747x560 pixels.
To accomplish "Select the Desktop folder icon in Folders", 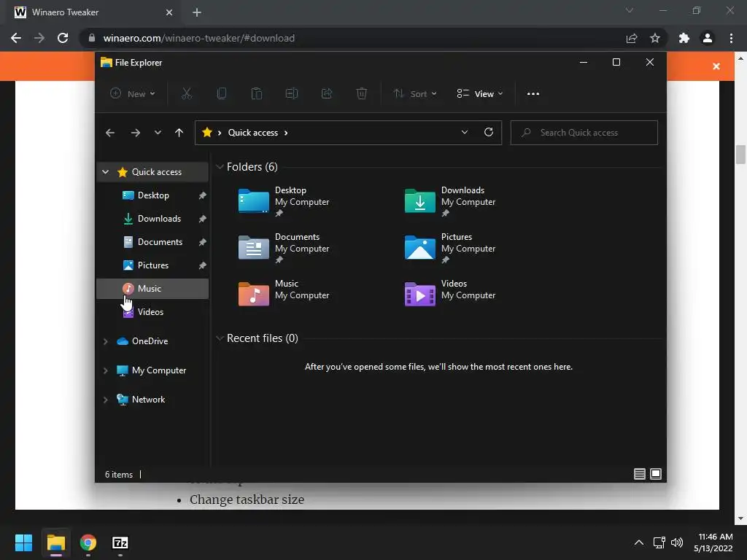I will point(253,201).
